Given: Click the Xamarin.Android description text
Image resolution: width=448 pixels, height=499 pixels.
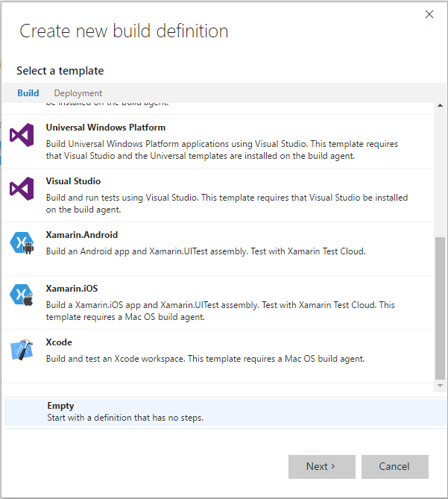Looking at the screenshot, I should (x=206, y=251).
